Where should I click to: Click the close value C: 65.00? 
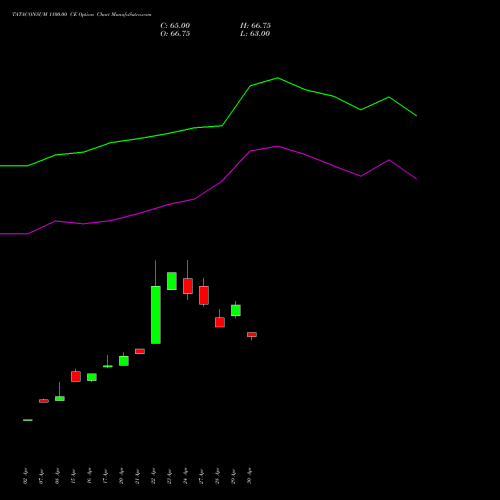click(x=175, y=26)
